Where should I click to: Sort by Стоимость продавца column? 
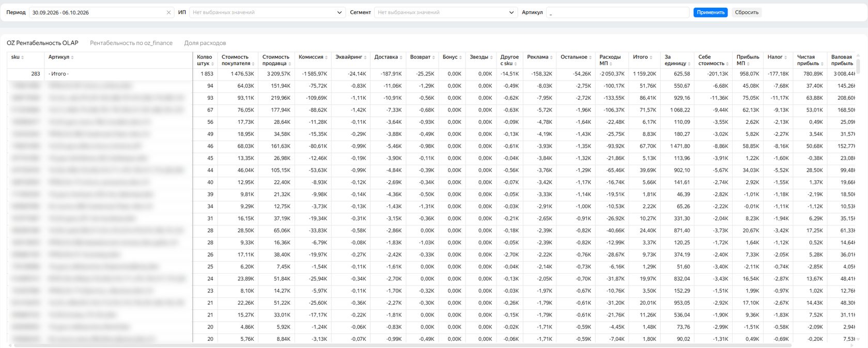pos(289,64)
